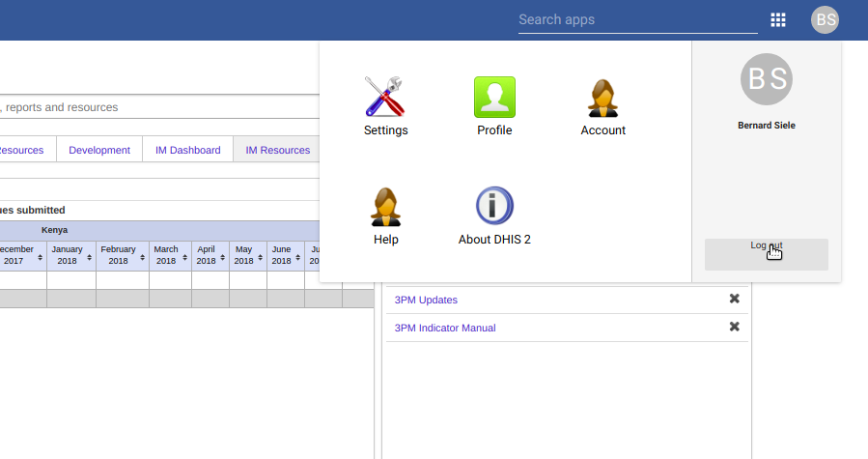Click the BS user avatar in header
Screen dimensions: 868x459
pyautogui.click(x=825, y=20)
